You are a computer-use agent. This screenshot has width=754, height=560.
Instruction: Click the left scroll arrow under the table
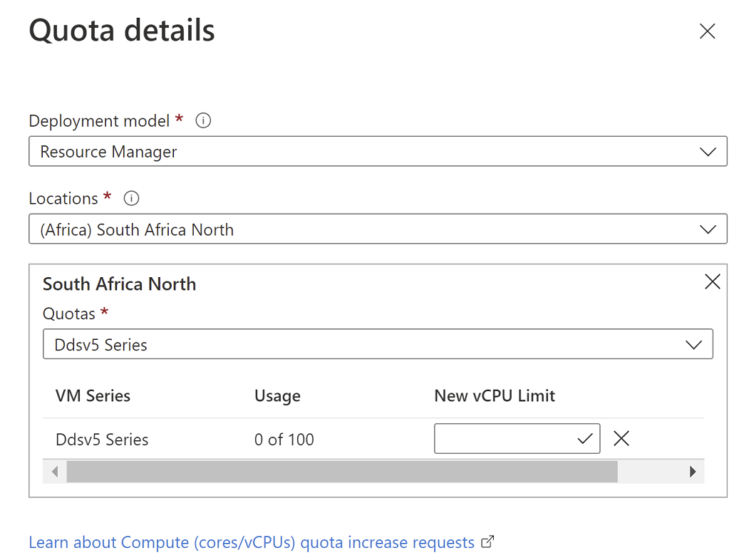[x=55, y=471]
